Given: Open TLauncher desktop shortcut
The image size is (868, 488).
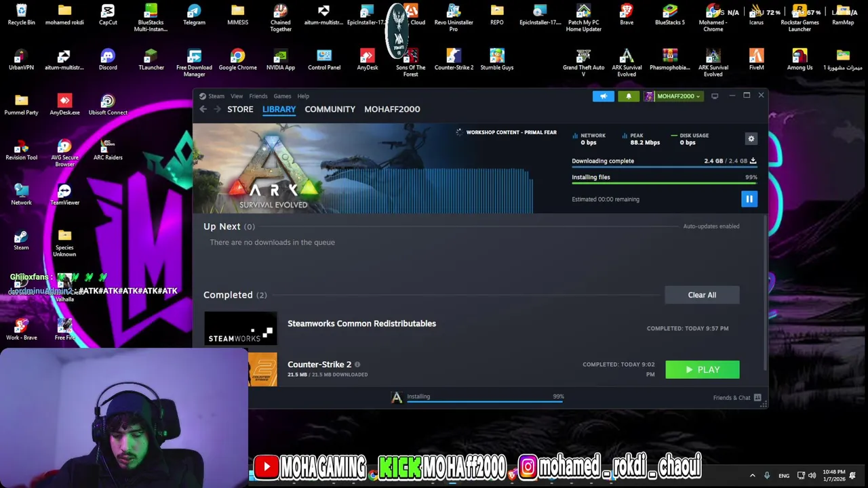Looking at the screenshot, I should click(x=151, y=60).
